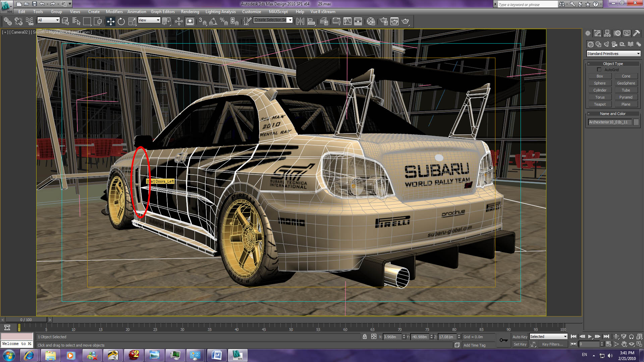
Task: Click the time slider 0 / 100
Action: point(26,320)
